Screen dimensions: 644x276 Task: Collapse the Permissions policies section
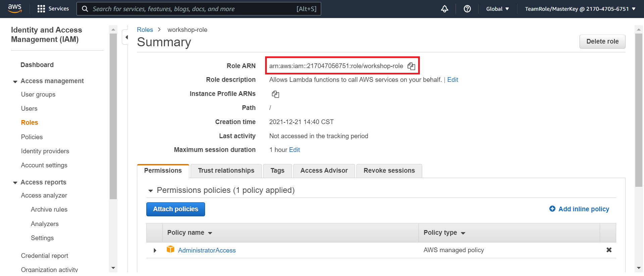click(x=150, y=191)
